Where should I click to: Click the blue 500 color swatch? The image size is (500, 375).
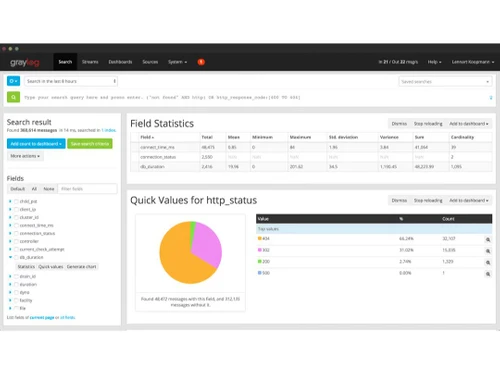260,273
